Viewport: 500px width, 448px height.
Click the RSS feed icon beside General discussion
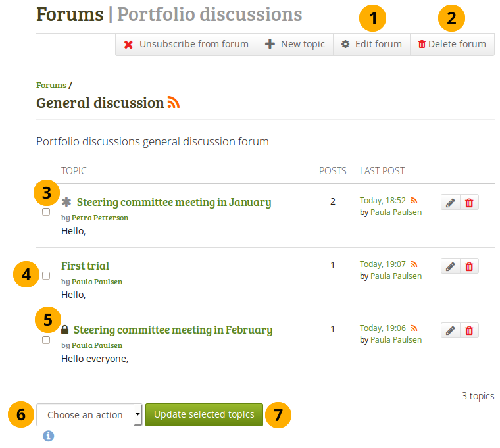click(173, 103)
